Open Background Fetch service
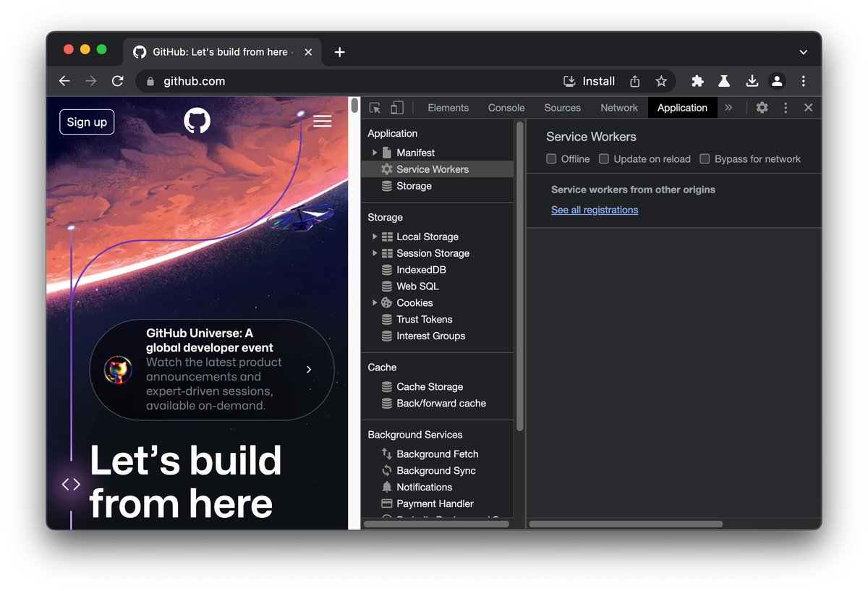Viewport: 868px width, 591px height. (437, 454)
